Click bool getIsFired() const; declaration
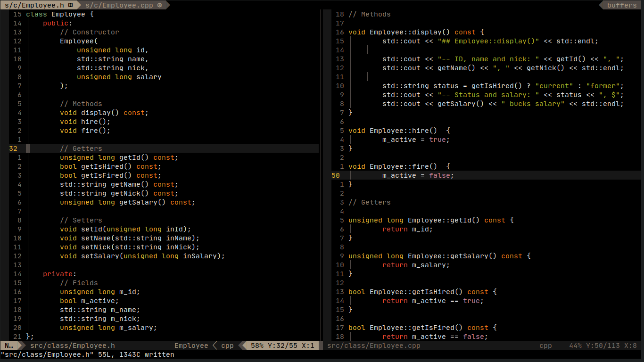The height and width of the screenshot is (362, 644). [111, 175]
